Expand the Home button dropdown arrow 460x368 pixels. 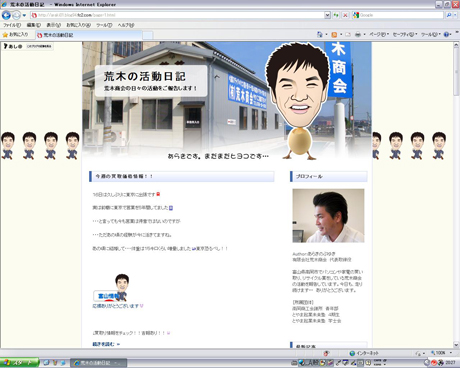(326, 34)
